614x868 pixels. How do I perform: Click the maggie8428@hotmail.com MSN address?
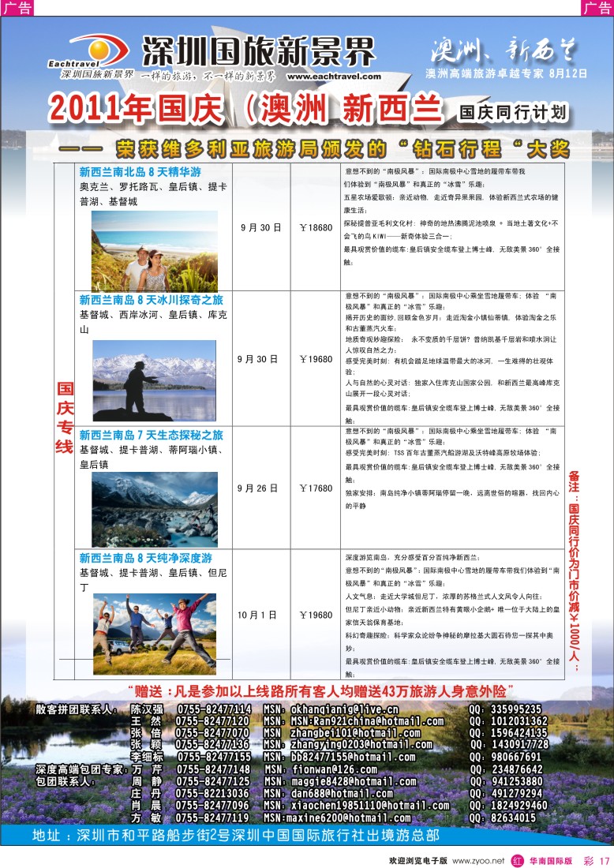(x=354, y=781)
